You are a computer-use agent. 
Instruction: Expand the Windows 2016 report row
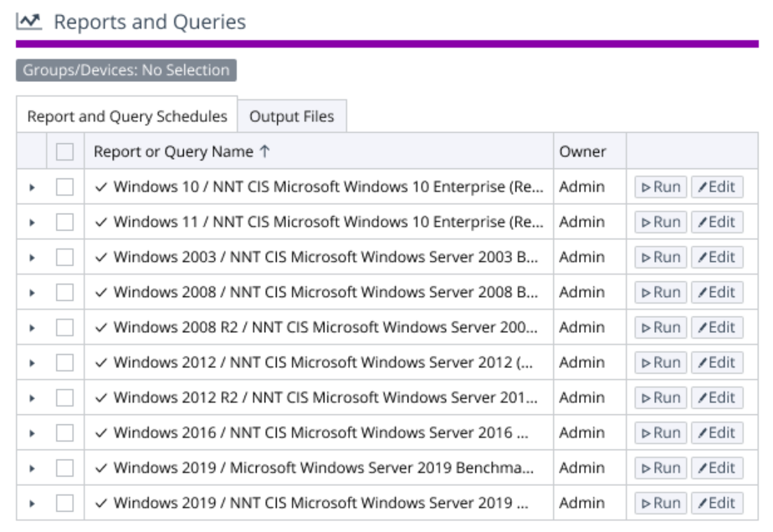click(32, 433)
